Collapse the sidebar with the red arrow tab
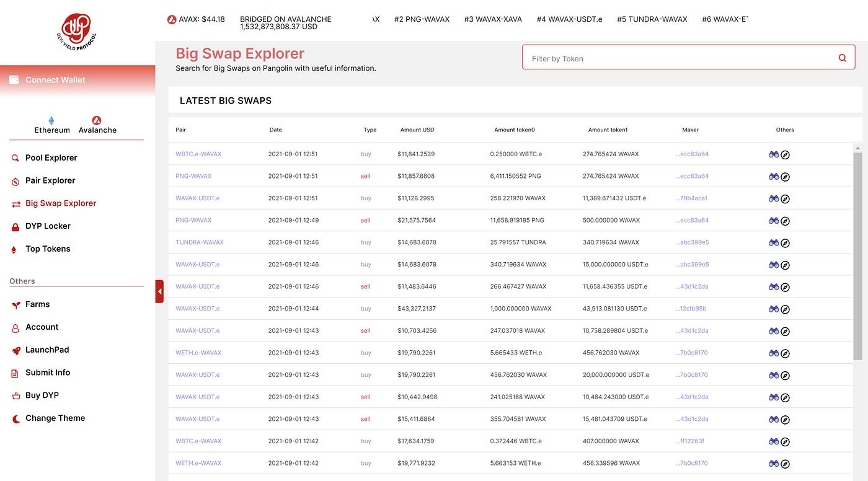 (159, 291)
